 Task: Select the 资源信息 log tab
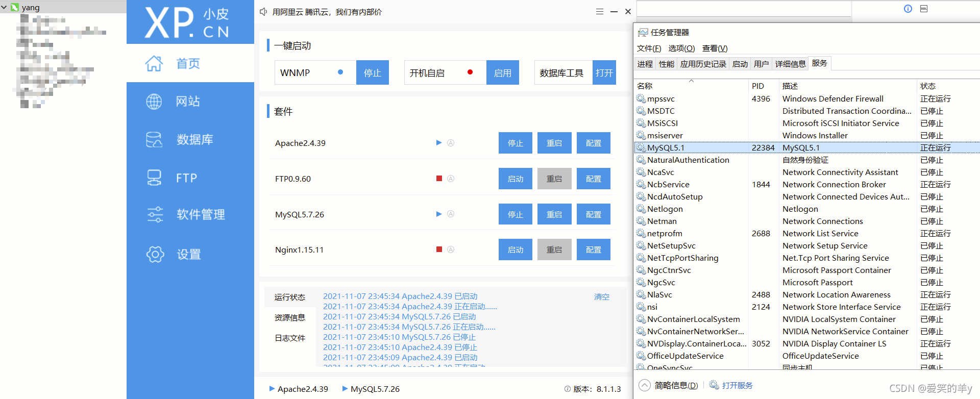pyautogui.click(x=290, y=317)
